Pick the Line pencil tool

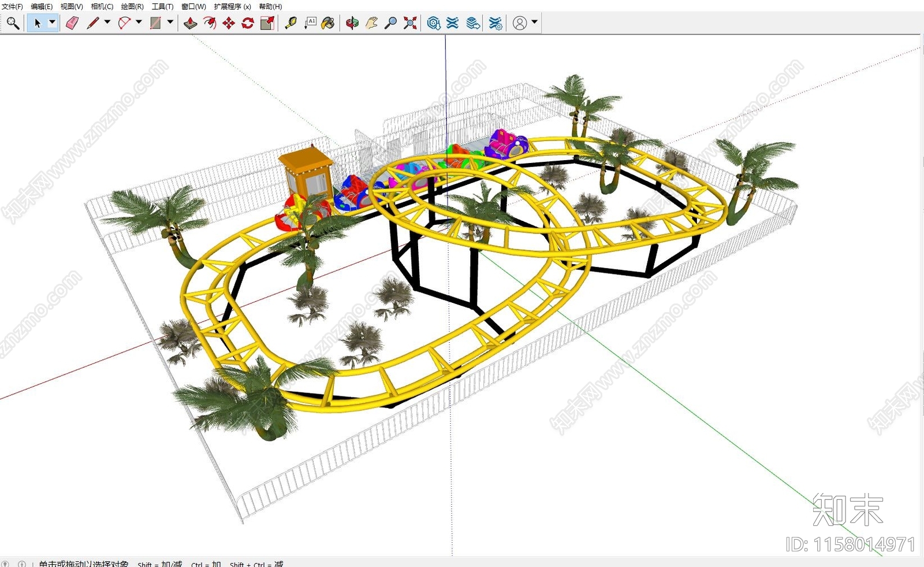point(92,23)
